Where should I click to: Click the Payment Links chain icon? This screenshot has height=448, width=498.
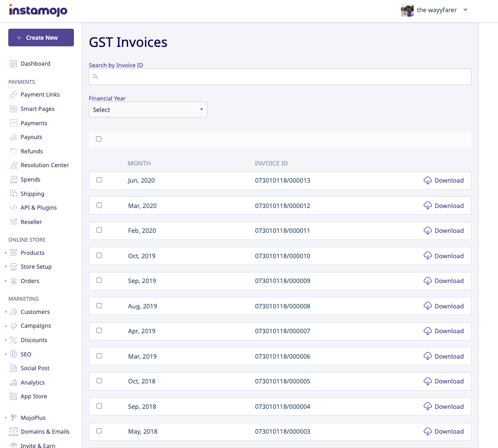(x=13, y=94)
